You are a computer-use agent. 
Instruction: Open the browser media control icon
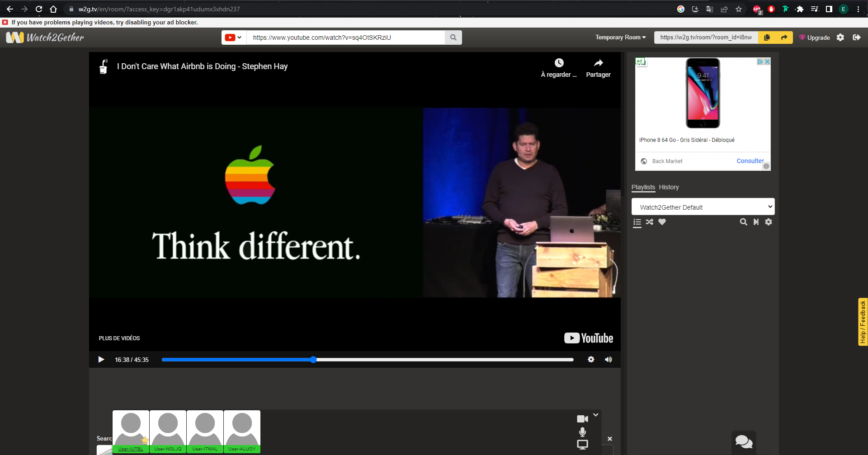click(814, 9)
